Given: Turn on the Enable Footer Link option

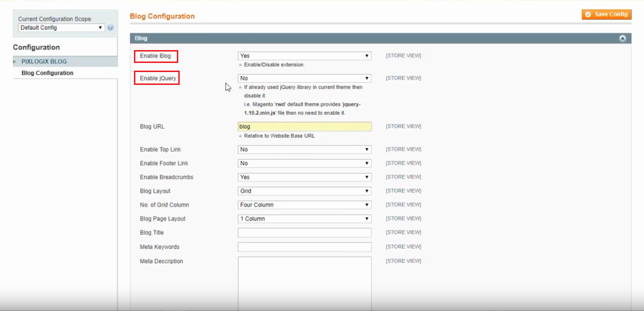Looking at the screenshot, I should click(x=304, y=163).
